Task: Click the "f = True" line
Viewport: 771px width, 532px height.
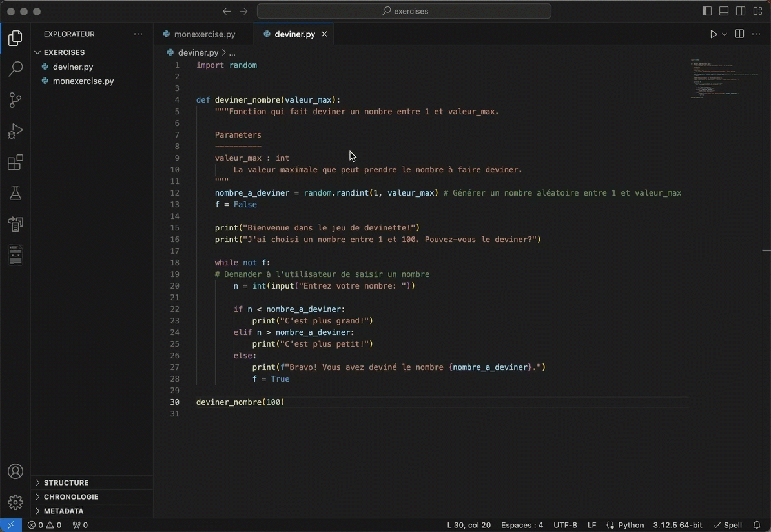Action: pyautogui.click(x=271, y=379)
